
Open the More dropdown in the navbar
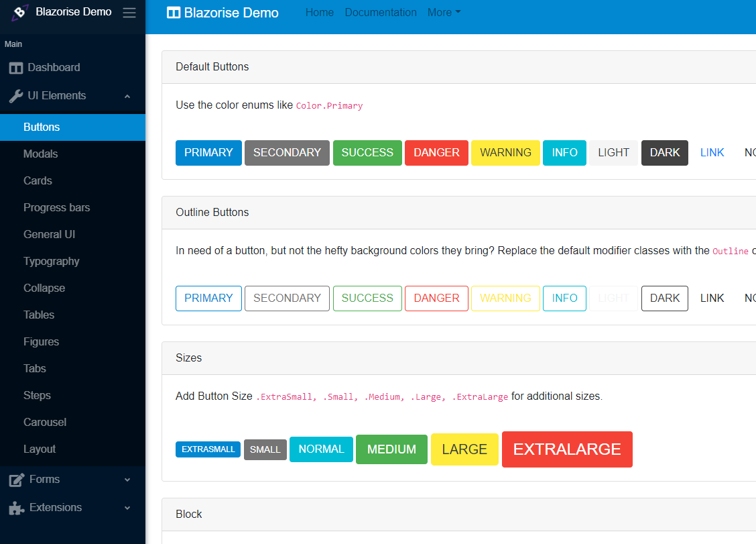[x=443, y=12]
